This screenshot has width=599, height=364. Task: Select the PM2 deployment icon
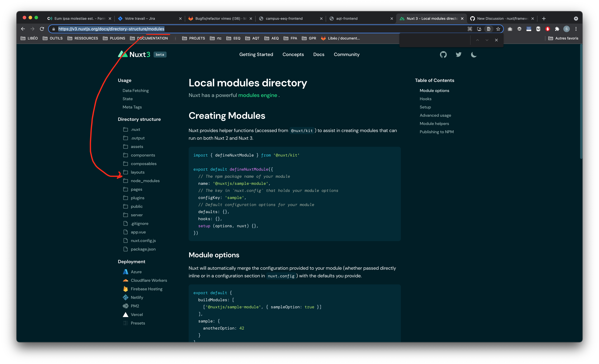125,306
